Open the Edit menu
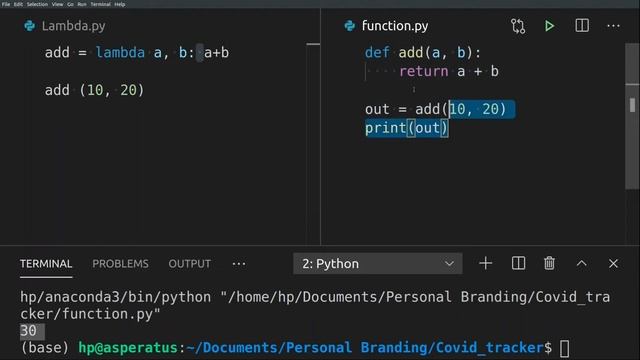 (x=18, y=4)
